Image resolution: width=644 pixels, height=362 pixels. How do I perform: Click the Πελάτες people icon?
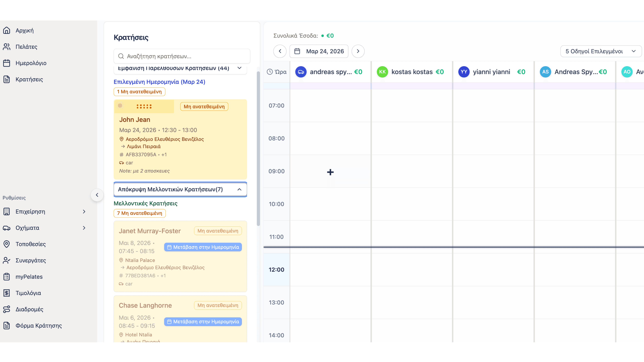click(x=7, y=47)
